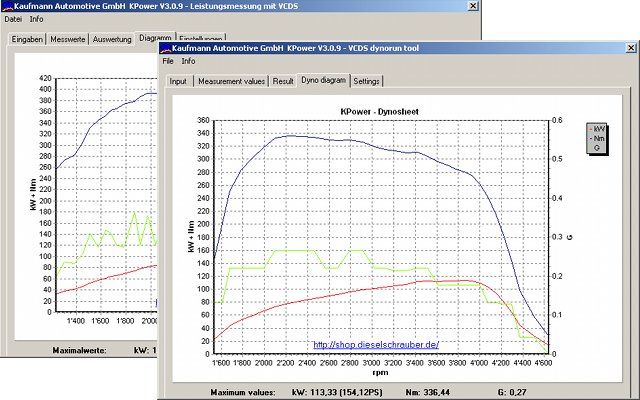
Task: Open the Info menu in Leistungsmessung window
Action: (x=36, y=19)
